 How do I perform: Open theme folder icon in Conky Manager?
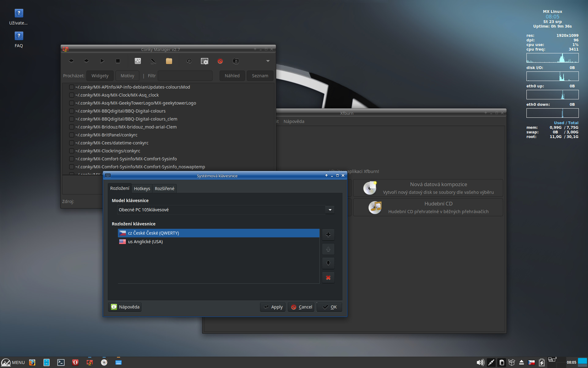click(x=169, y=61)
